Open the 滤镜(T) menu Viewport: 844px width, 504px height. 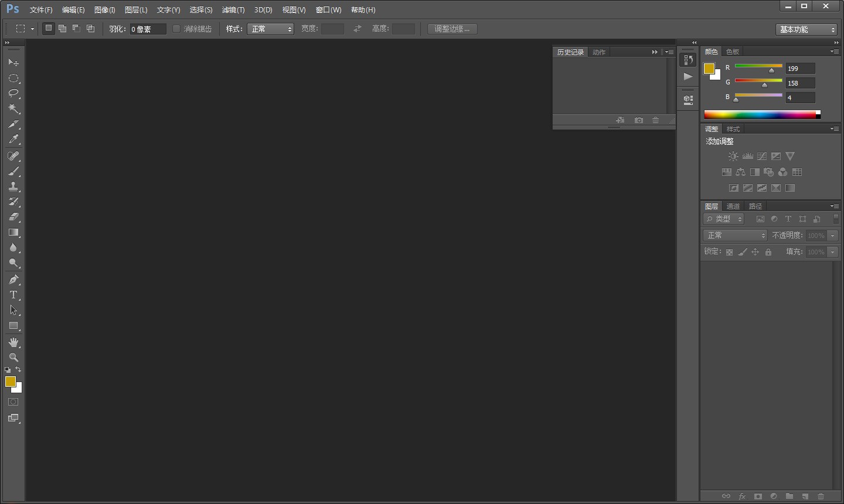click(x=233, y=10)
